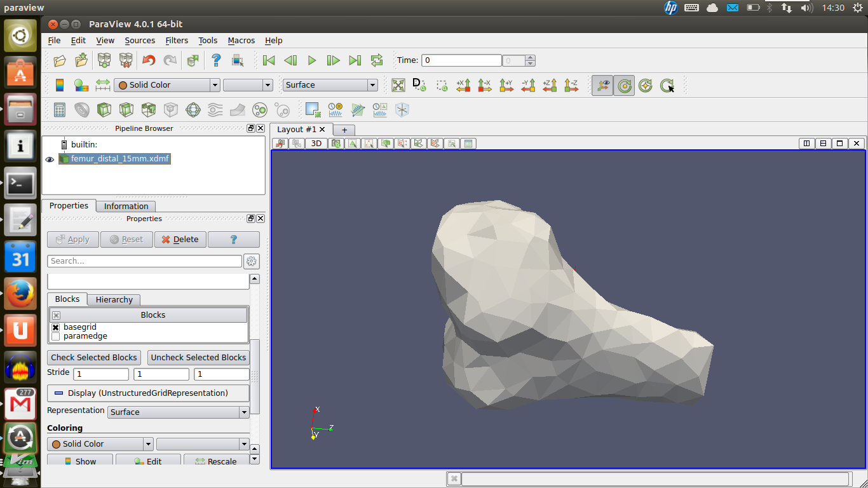
Task: Click the Zoom to box icon
Action: click(x=442, y=85)
